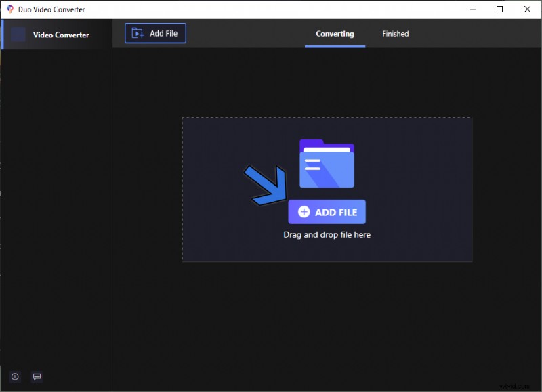Viewport: 542px width, 392px height.
Task: Click the plus circle icon on ADD FILE
Action: pyautogui.click(x=304, y=212)
